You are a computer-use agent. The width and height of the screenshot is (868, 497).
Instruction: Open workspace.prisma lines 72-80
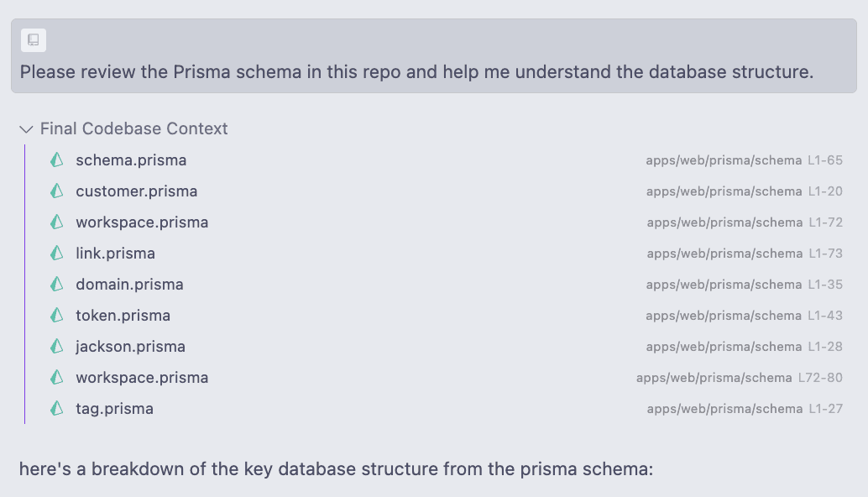click(x=142, y=378)
